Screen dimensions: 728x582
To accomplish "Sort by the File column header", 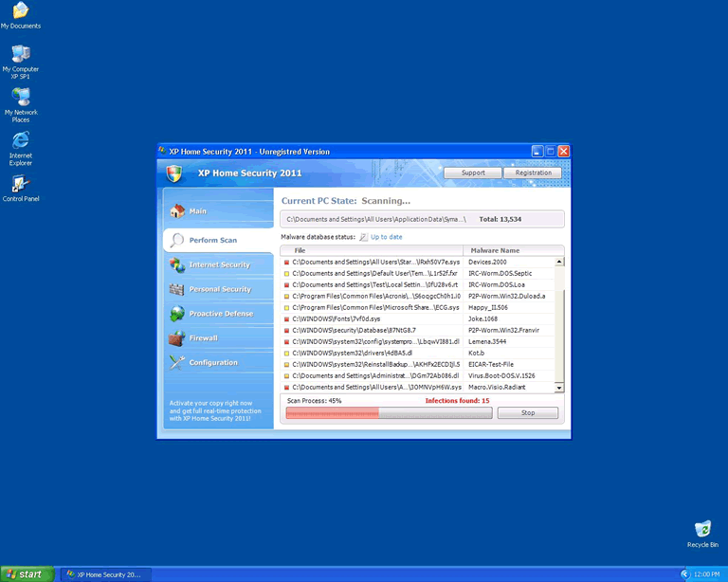I will [x=300, y=250].
